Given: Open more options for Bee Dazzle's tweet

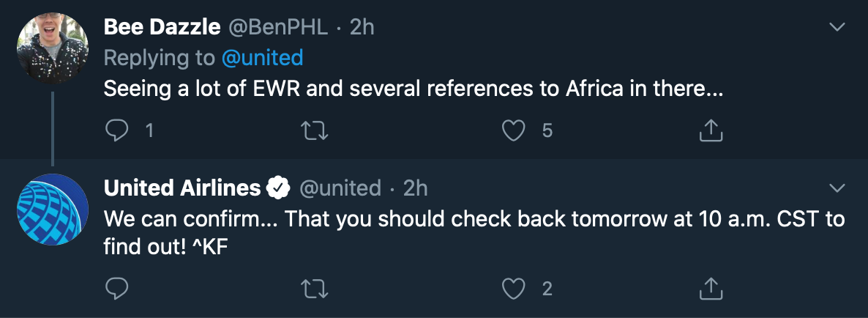Looking at the screenshot, I should click(837, 28).
